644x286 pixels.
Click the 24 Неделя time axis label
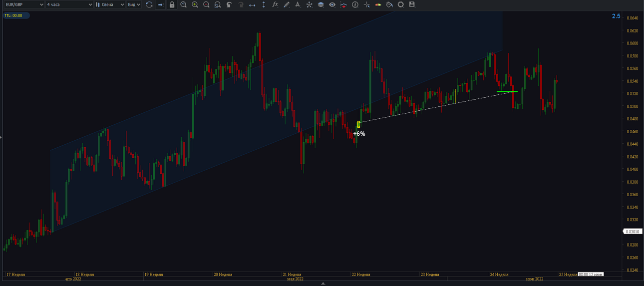499,274
